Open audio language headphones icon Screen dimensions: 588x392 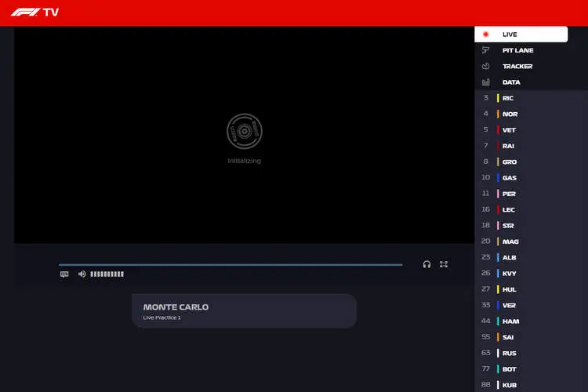coord(426,264)
